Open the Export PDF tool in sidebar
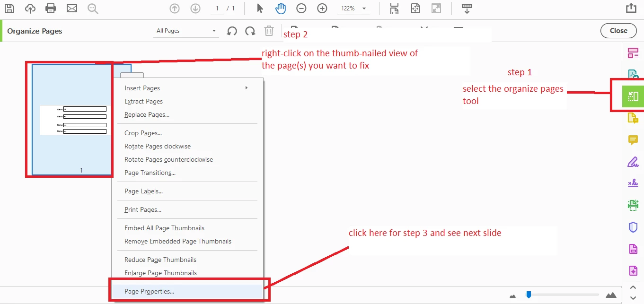This screenshot has height=304, width=644. (x=633, y=75)
